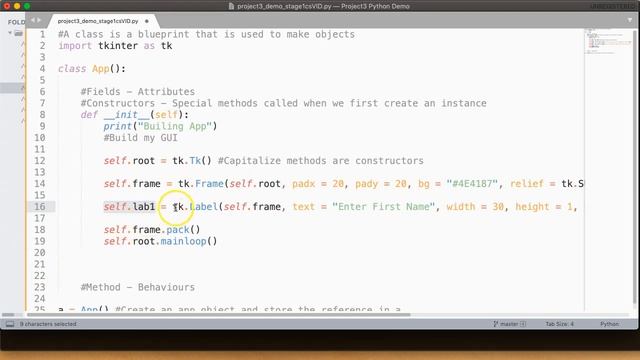Click 'height' keyword argument on line 16

coord(532,207)
